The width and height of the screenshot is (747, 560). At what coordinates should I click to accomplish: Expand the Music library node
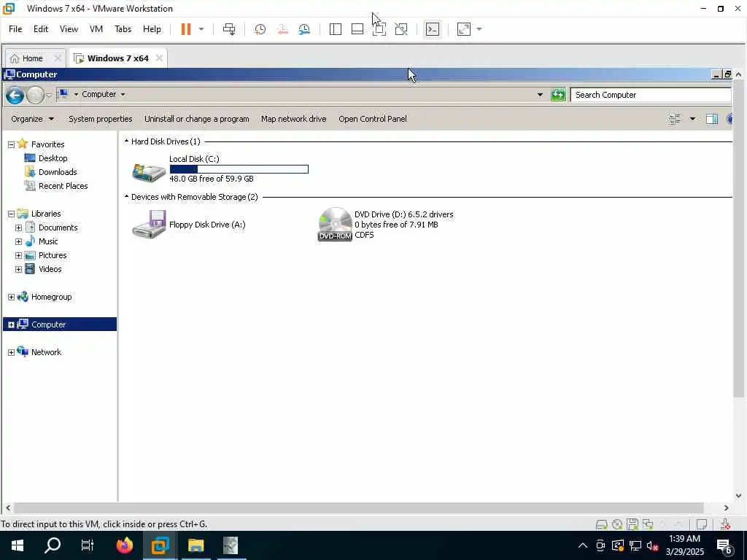pyautogui.click(x=18, y=241)
